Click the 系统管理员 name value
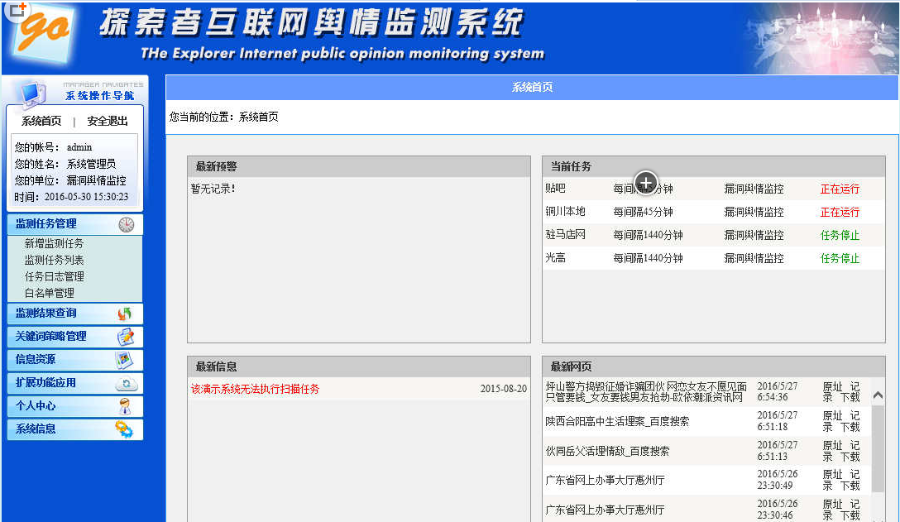This screenshot has width=900, height=522. tap(91, 164)
